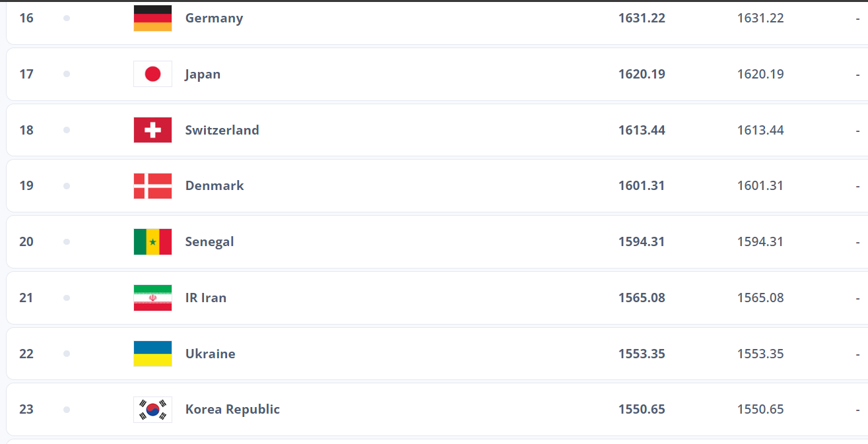Image resolution: width=868 pixels, height=444 pixels.
Task: Click the Switzerland flag icon
Action: 152,130
